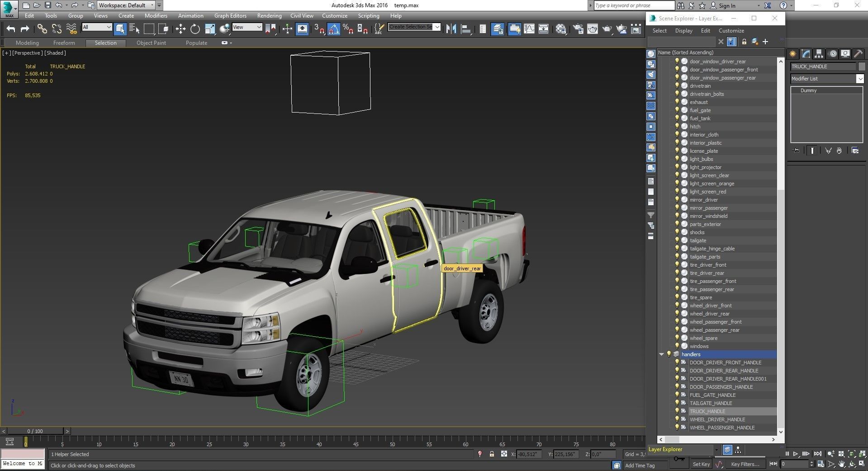Click the X coordinate input field
This screenshot has height=471, width=868.
click(x=529, y=454)
